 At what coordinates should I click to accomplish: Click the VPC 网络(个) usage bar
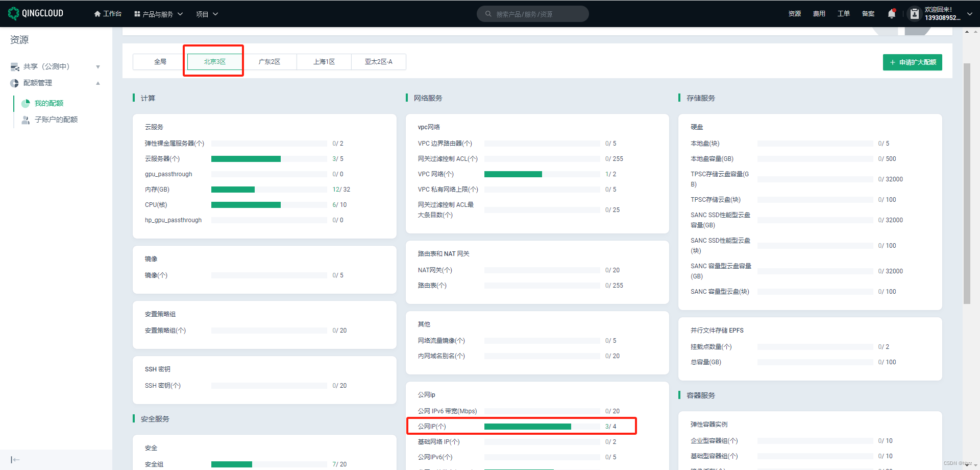pyautogui.click(x=542, y=174)
